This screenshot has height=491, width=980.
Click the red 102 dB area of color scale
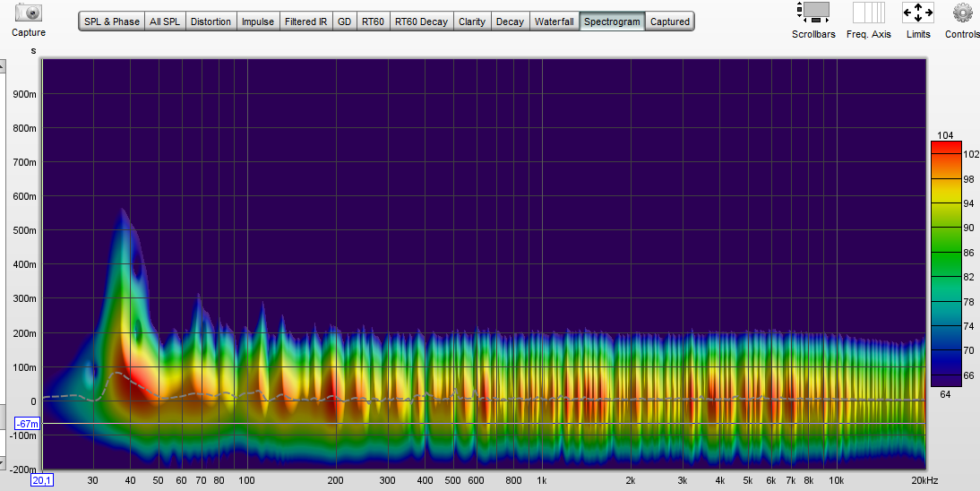coord(946,154)
